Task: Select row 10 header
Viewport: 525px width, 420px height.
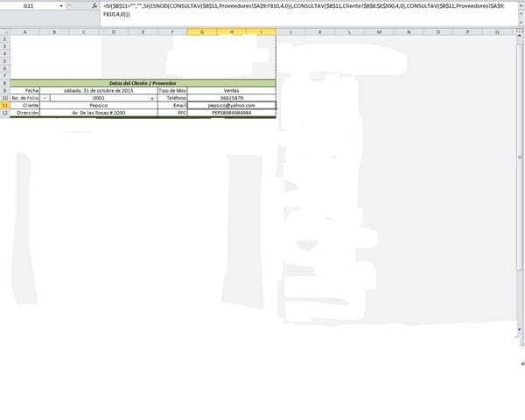Action: pyautogui.click(x=4, y=98)
